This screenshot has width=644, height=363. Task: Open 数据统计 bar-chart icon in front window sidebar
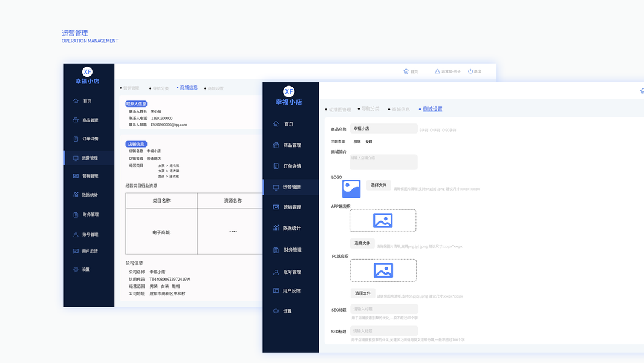click(x=276, y=227)
